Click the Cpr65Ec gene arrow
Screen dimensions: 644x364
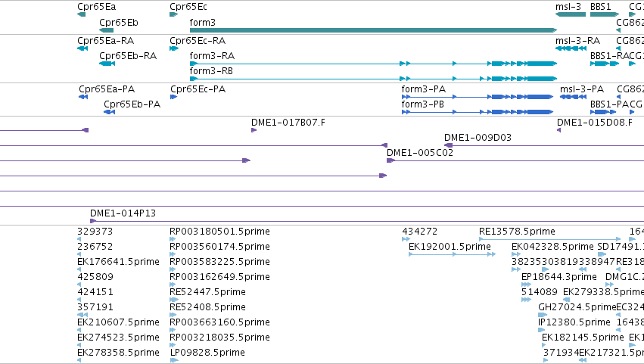click(174, 15)
